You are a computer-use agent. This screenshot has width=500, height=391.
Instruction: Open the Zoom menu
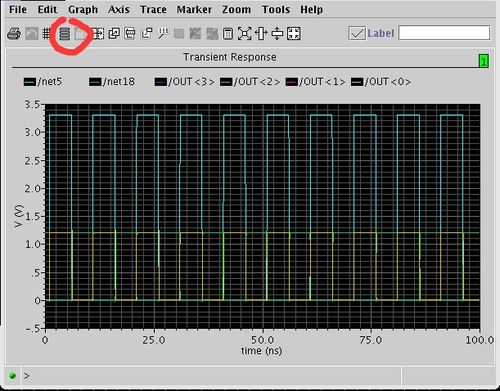click(x=236, y=9)
